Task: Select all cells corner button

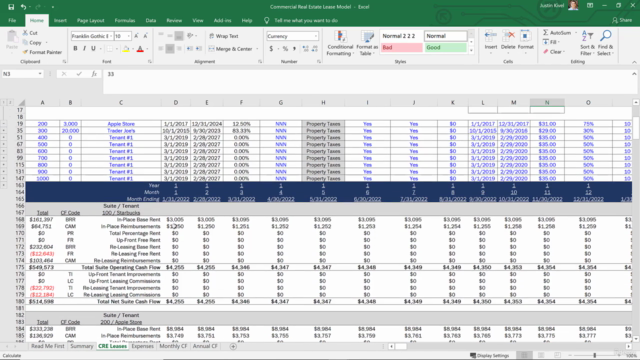Action: [21, 102]
